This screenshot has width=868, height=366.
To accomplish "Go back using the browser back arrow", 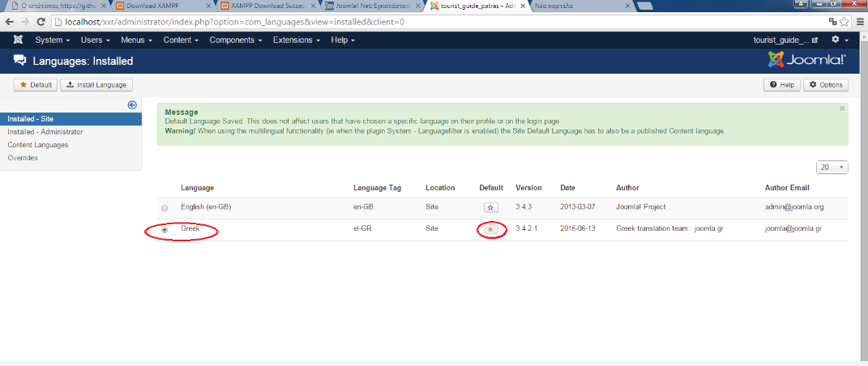I will point(10,22).
